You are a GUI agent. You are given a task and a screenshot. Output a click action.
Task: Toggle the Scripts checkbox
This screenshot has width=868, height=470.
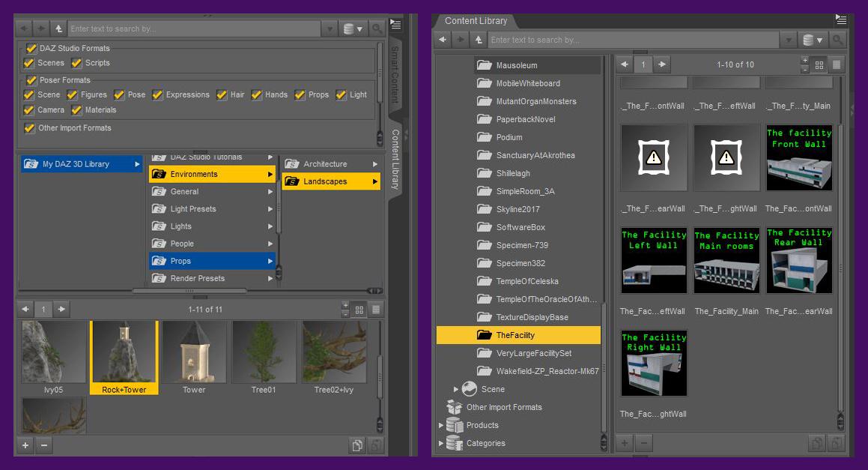pos(77,63)
